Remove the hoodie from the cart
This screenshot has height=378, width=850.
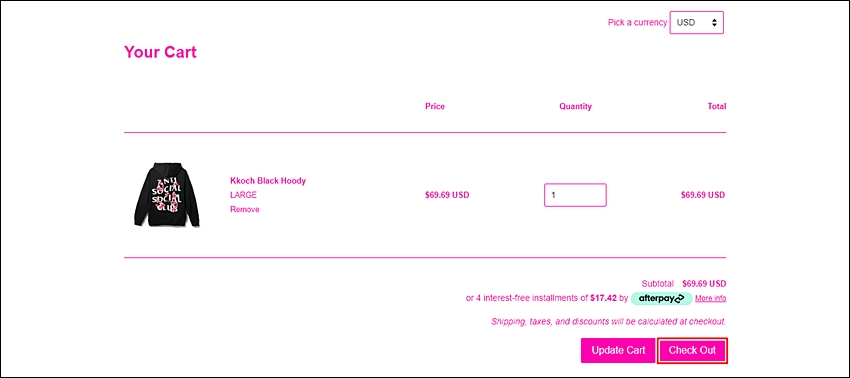[x=244, y=209]
